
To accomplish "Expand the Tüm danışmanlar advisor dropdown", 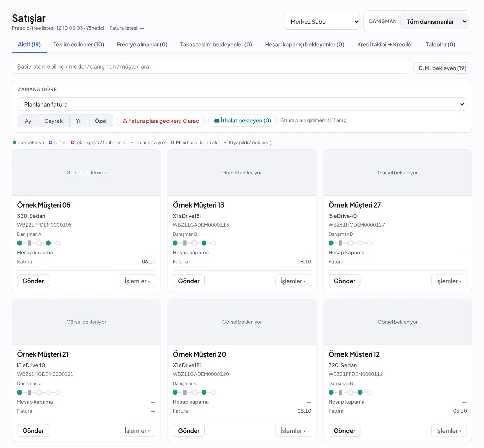I will click(x=434, y=22).
